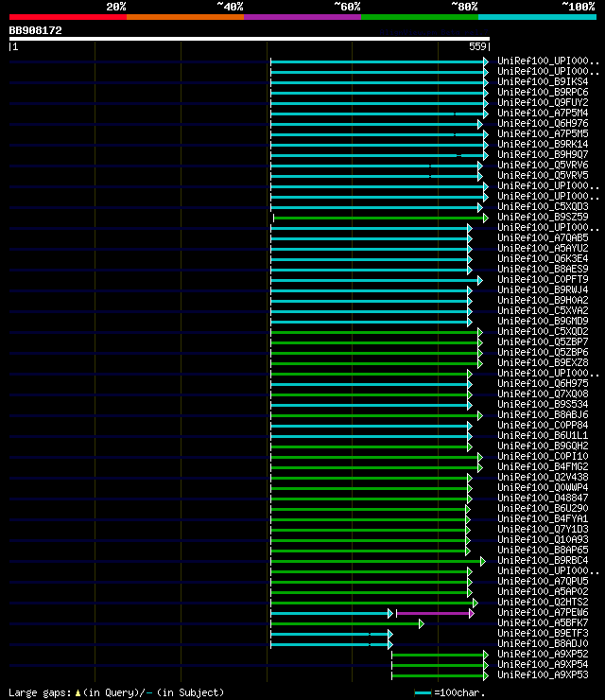Click the orange ~40% identity legend segment
The image size is (605, 700).
coord(185,17)
